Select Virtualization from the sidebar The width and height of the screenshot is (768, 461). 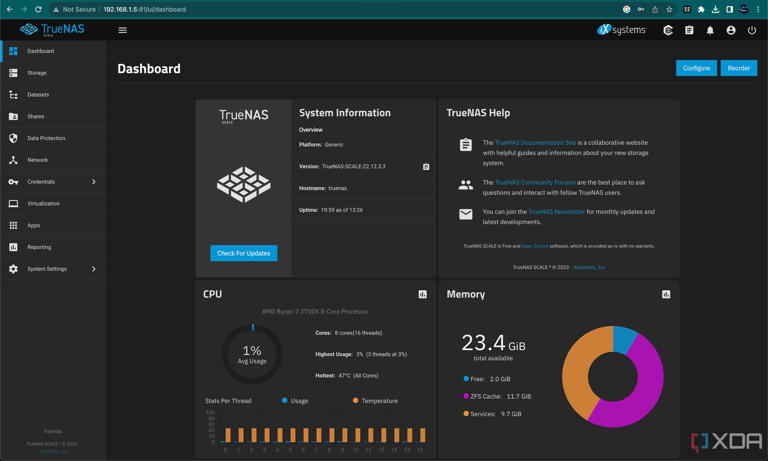coord(43,204)
